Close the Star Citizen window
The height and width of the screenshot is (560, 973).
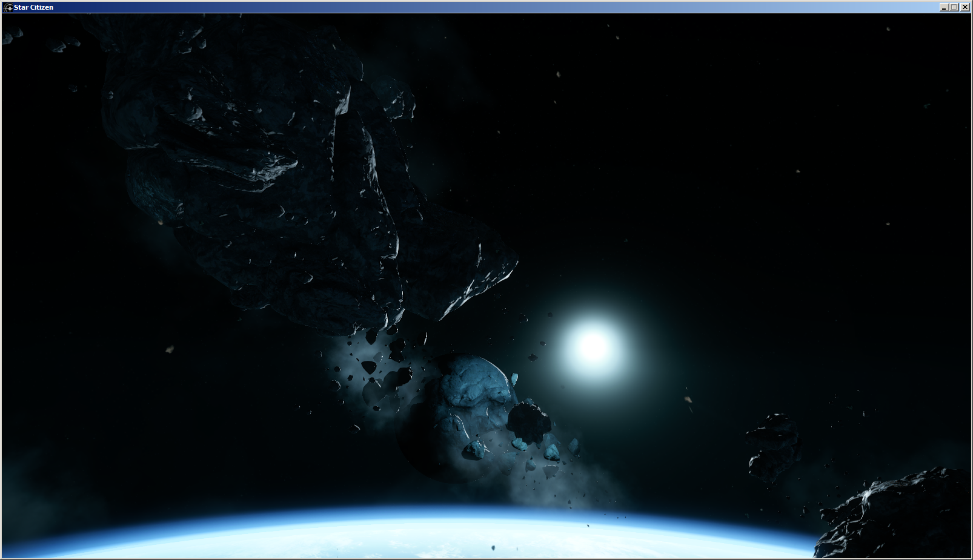pos(965,7)
